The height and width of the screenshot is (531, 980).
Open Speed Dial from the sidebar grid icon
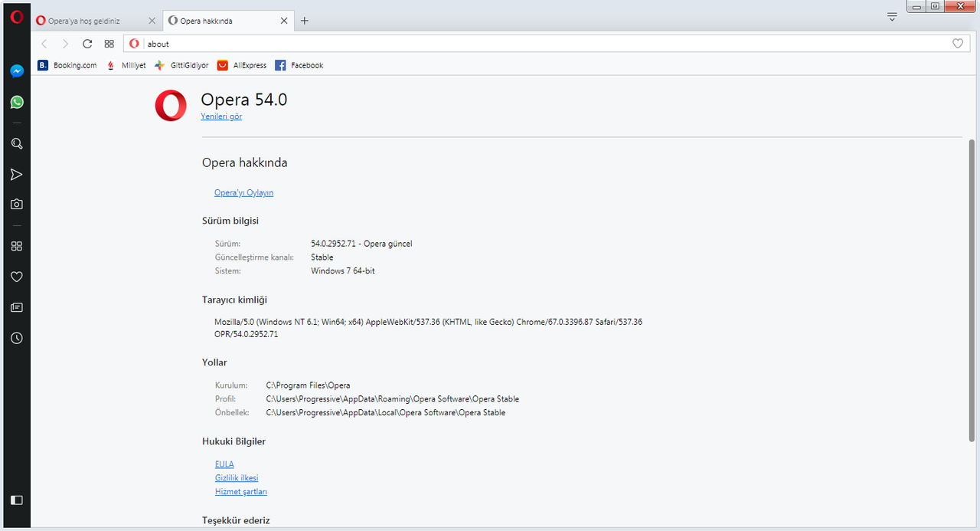click(17, 246)
